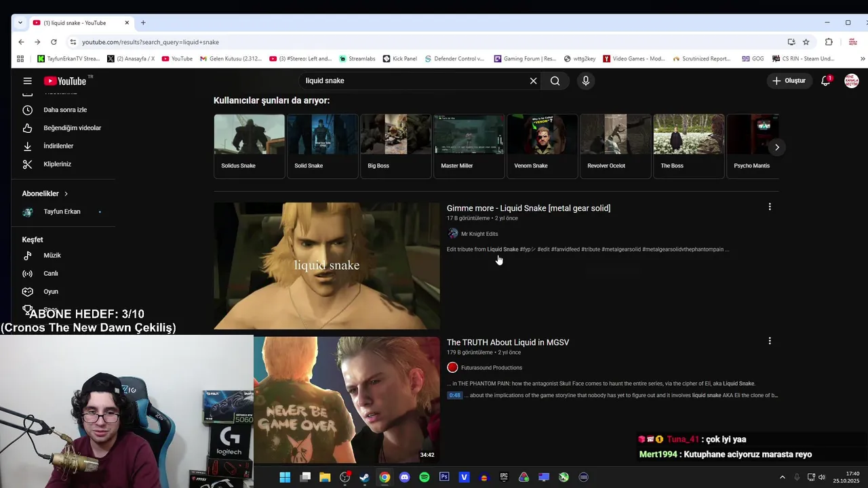
Task: Reload the YouTube page
Action: [54, 42]
